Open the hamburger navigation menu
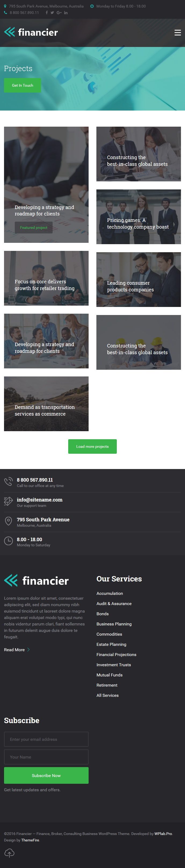 [177, 32]
